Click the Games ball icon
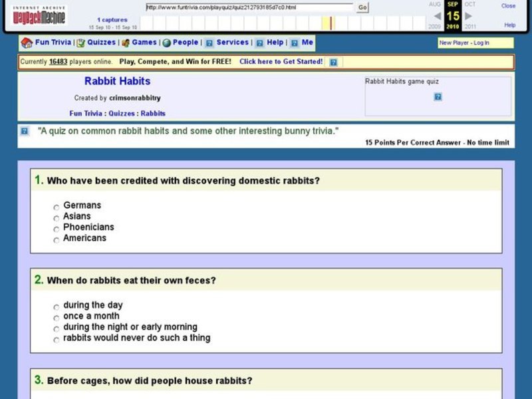This screenshot has width=532, height=399. pyautogui.click(x=124, y=43)
